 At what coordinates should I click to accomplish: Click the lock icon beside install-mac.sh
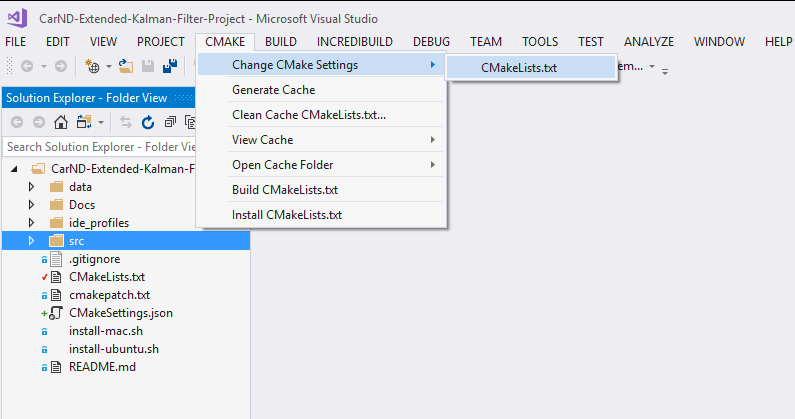[x=44, y=331]
